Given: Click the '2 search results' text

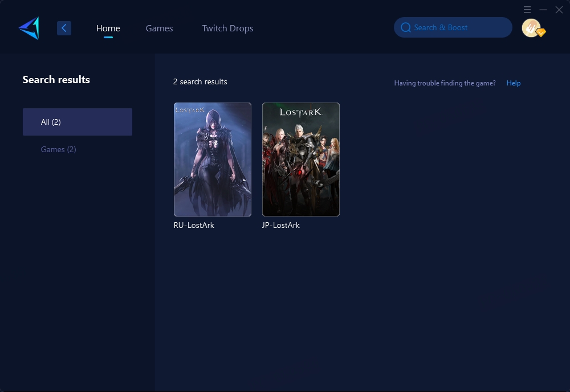Looking at the screenshot, I should (x=200, y=81).
